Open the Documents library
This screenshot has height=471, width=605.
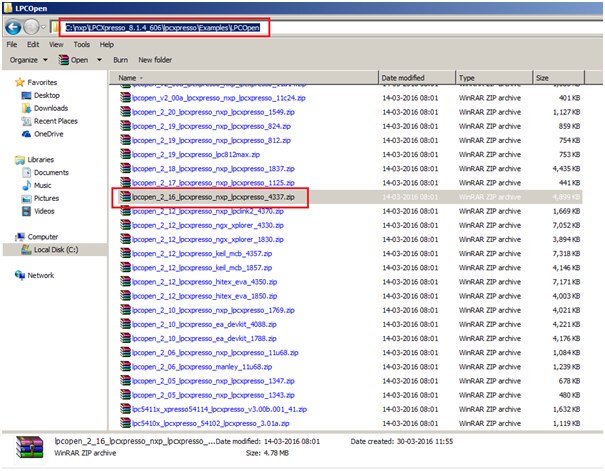(x=46, y=172)
